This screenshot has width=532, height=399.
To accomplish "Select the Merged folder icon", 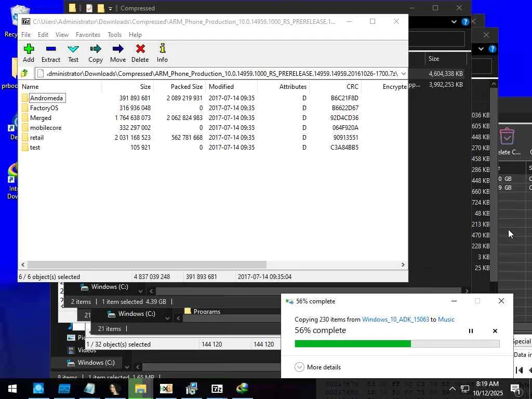I will coord(25,118).
